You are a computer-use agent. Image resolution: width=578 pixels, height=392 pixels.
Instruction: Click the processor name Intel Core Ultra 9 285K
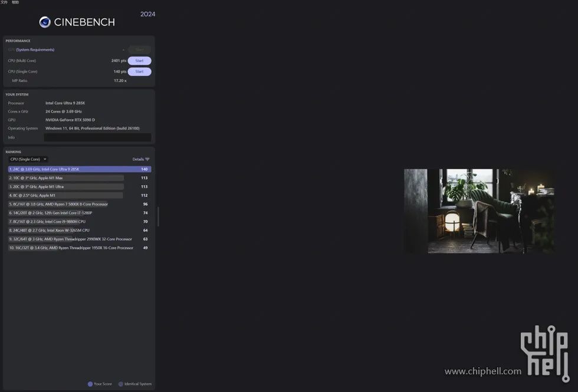[65, 103]
